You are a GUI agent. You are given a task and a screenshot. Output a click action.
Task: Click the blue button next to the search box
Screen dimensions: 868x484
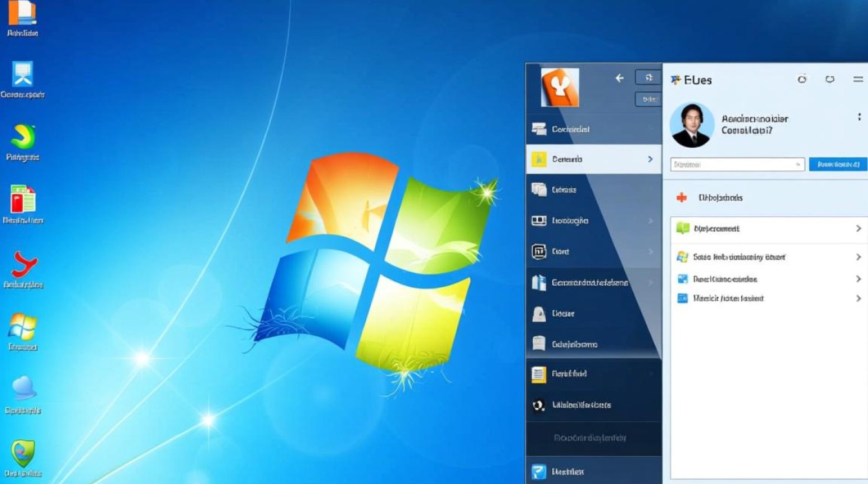click(x=837, y=164)
